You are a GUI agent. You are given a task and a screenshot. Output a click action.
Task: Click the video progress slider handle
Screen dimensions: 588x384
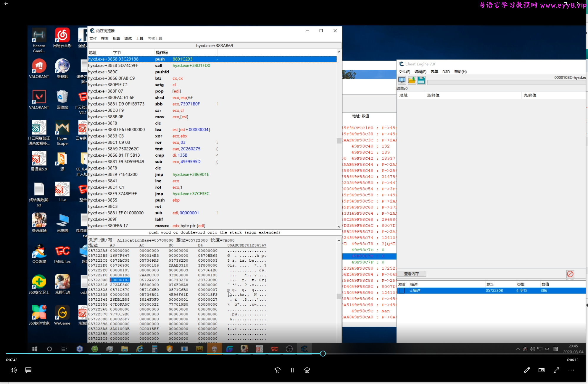[323, 354]
